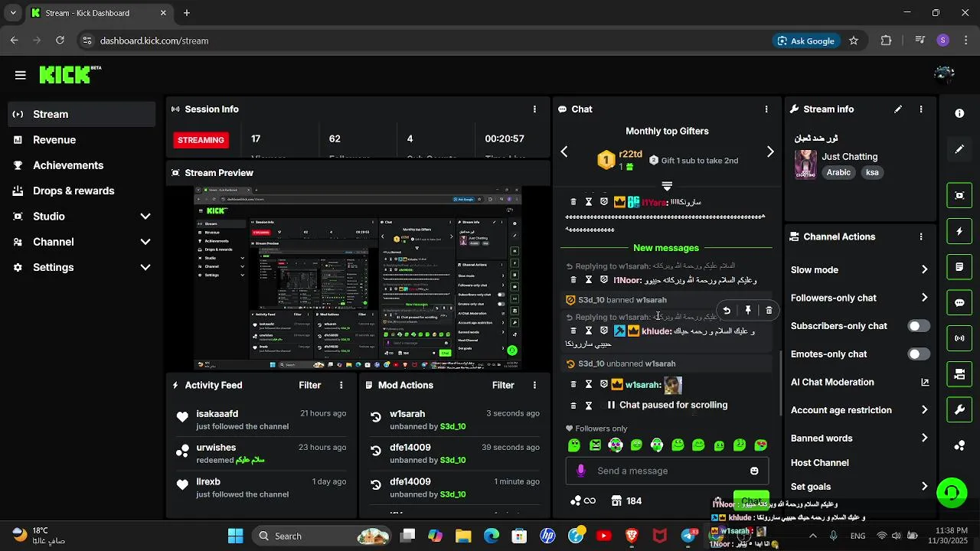980x551 pixels.
Task: Toggle the camera icon in right rail
Action: (x=959, y=374)
